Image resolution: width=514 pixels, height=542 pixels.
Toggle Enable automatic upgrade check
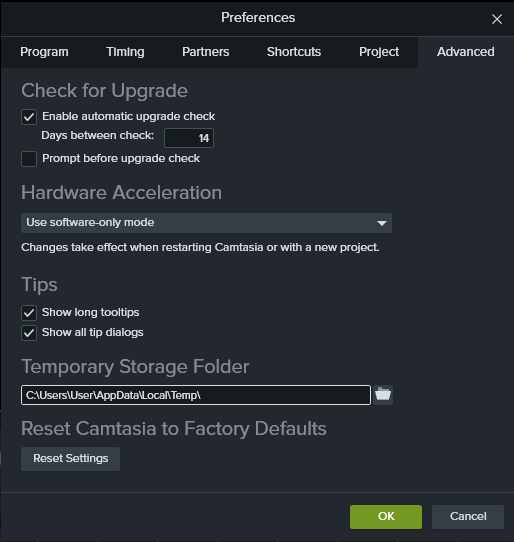(29, 117)
